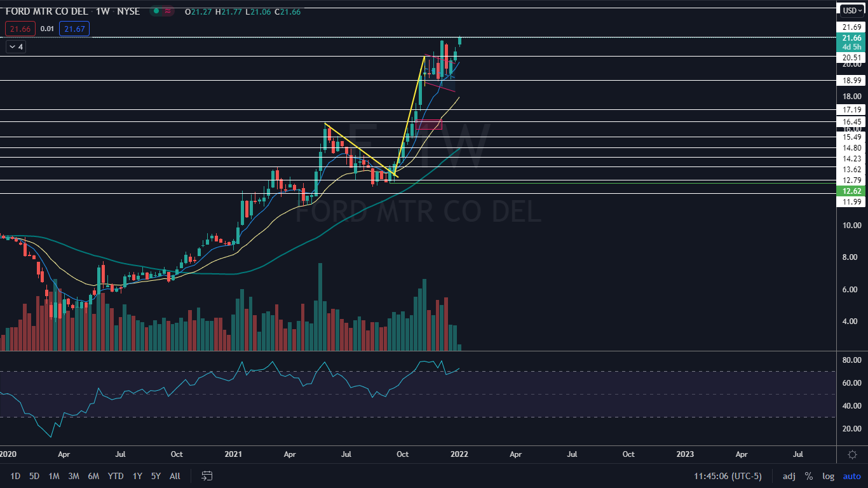The width and height of the screenshot is (868, 488).
Task: Enable log scale
Action: (828, 476)
